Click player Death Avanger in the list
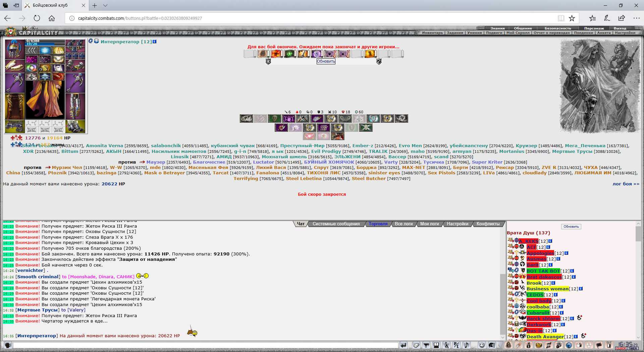This screenshot has width=644, height=352. 545,337
